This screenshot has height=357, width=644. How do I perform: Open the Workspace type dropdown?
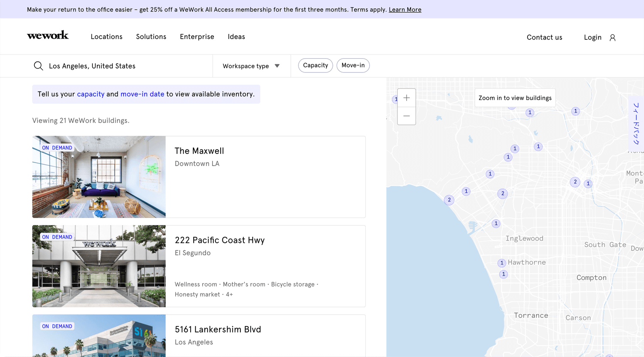click(252, 66)
